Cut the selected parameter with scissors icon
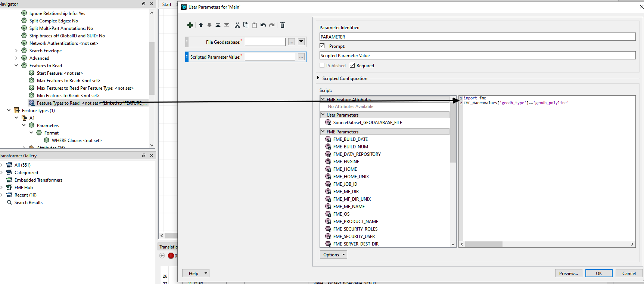Viewport: 644px width, 284px height. click(x=237, y=25)
